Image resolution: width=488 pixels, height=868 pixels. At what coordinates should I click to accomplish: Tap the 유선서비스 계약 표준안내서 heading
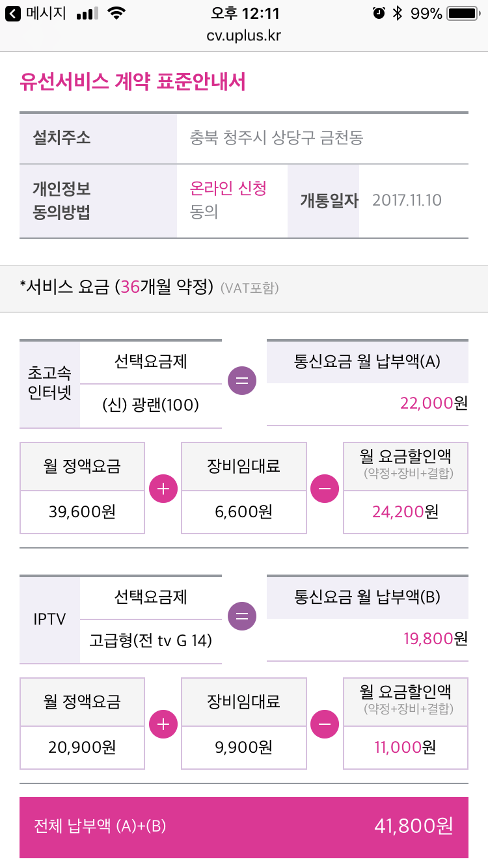pos(133,83)
